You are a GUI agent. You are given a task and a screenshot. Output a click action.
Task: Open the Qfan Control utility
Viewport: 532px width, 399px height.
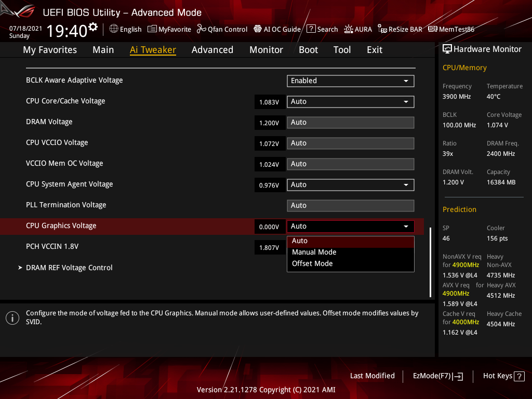(222, 29)
